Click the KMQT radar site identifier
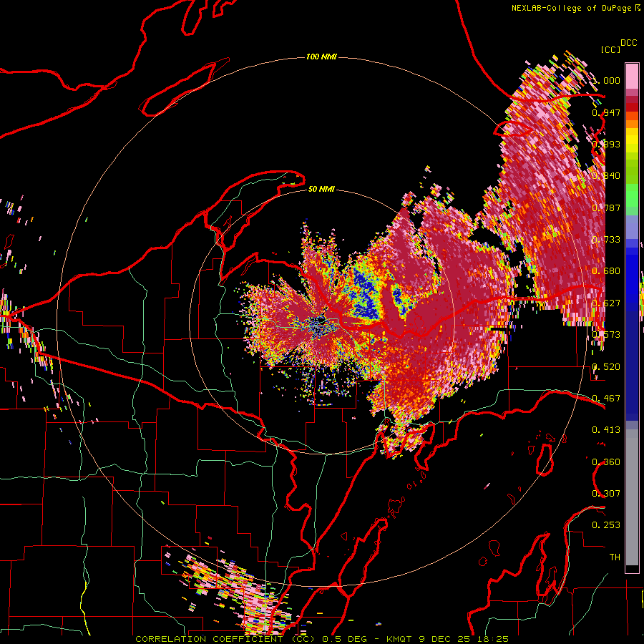 [x=399, y=639]
